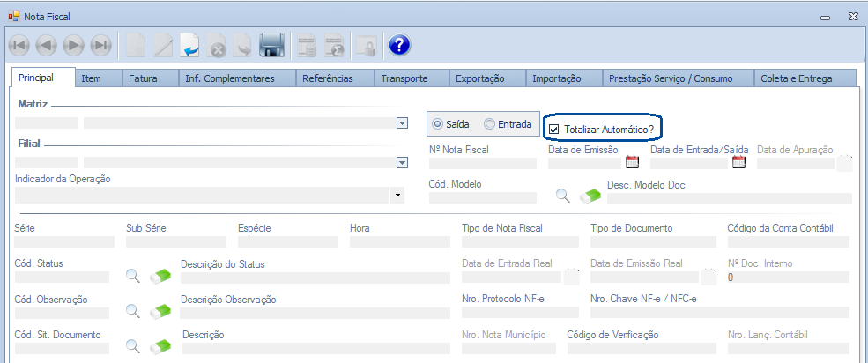Click the Nº Nota Fiscal field
This screenshot has height=363, width=868.
tap(483, 163)
